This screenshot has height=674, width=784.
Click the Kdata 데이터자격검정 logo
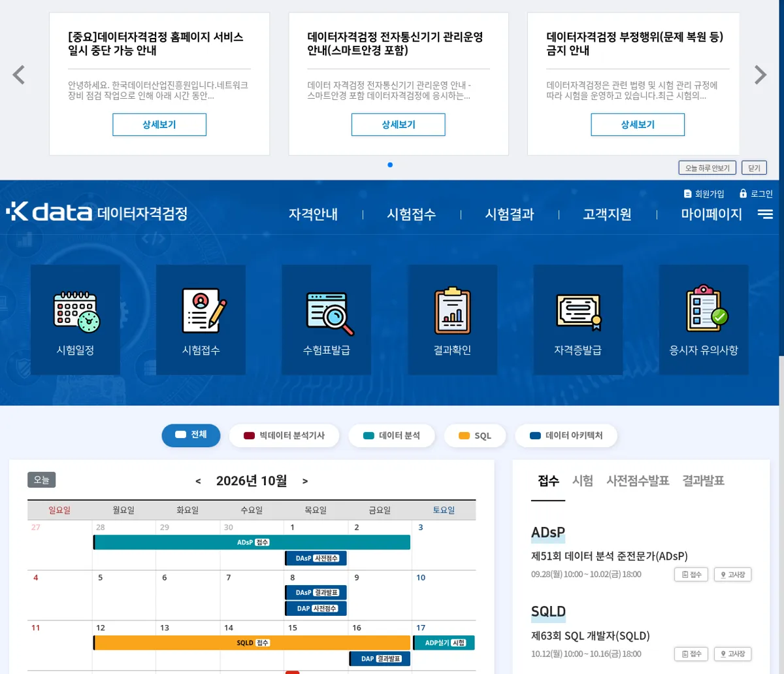(x=97, y=212)
